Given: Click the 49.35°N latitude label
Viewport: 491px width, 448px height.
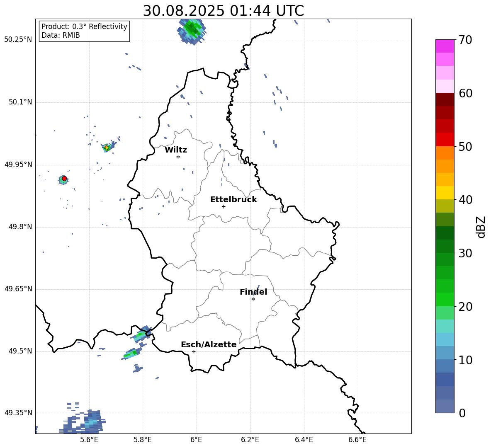Looking at the screenshot, I should pyautogui.click(x=18, y=413).
